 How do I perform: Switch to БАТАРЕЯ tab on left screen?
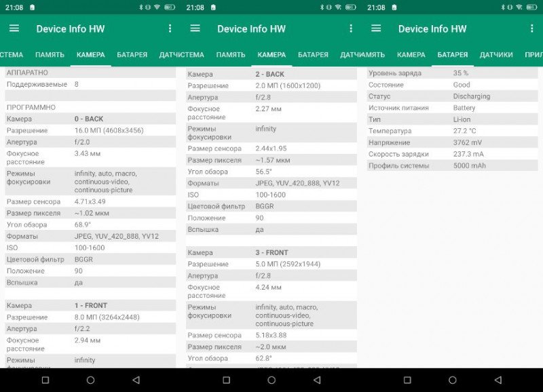(x=132, y=55)
